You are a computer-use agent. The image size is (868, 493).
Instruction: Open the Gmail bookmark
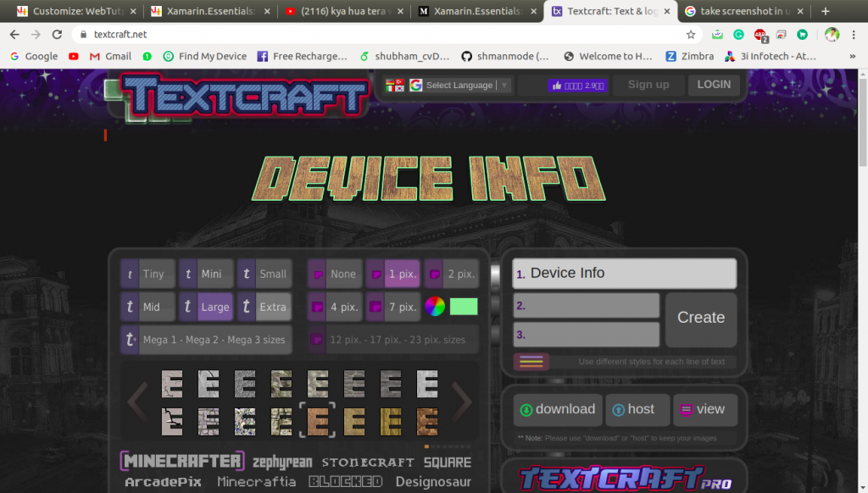click(111, 57)
